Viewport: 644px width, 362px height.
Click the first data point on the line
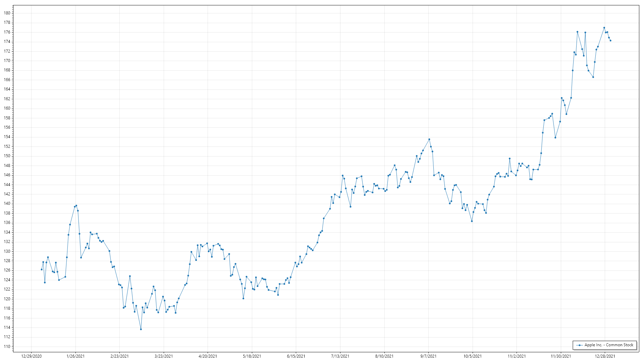42,269
